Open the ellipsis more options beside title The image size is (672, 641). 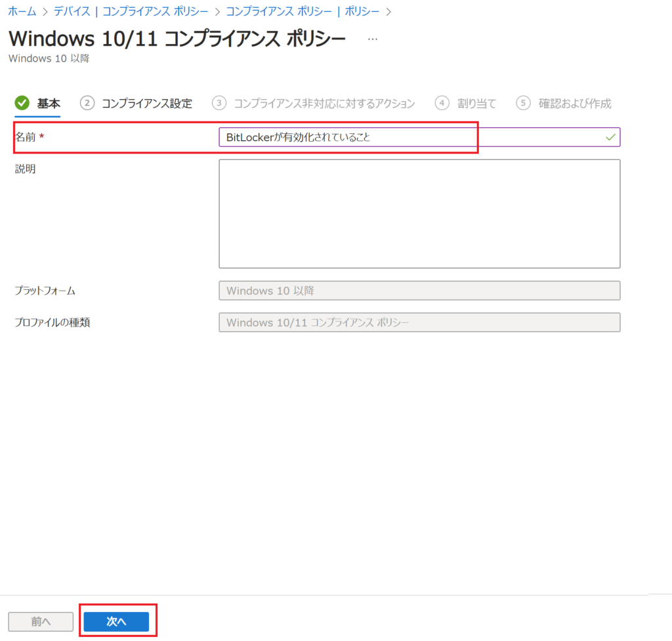[373, 39]
